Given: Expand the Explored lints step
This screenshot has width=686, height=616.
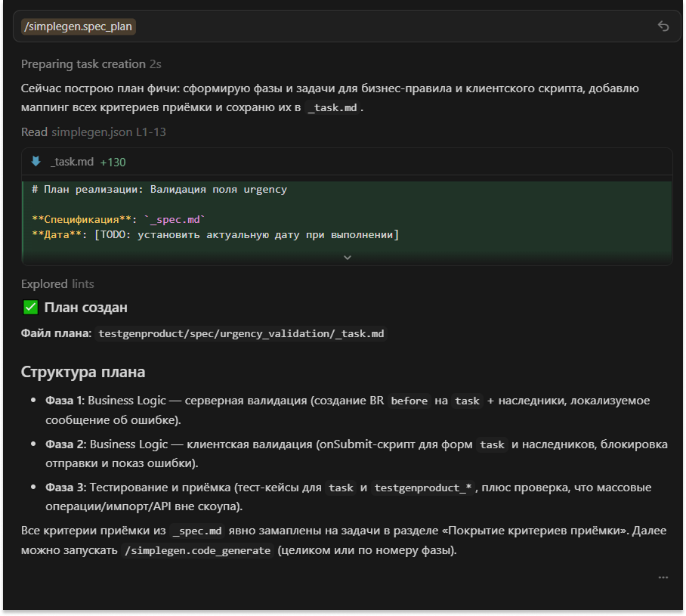Looking at the screenshot, I should [57, 284].
